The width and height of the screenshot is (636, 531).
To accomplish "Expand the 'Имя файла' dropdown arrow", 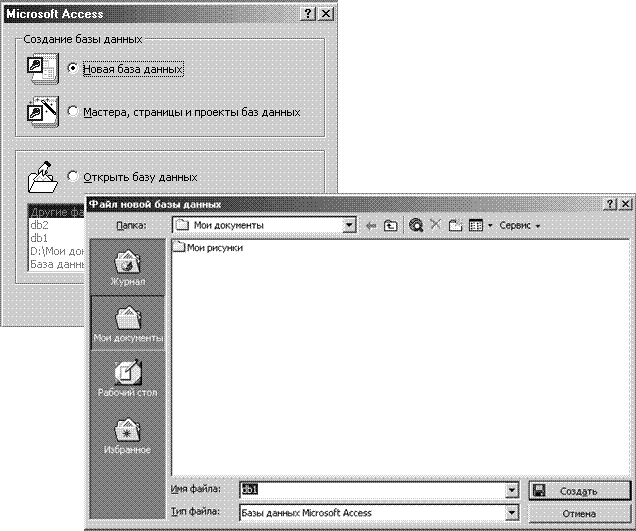I will pos(512,490).
